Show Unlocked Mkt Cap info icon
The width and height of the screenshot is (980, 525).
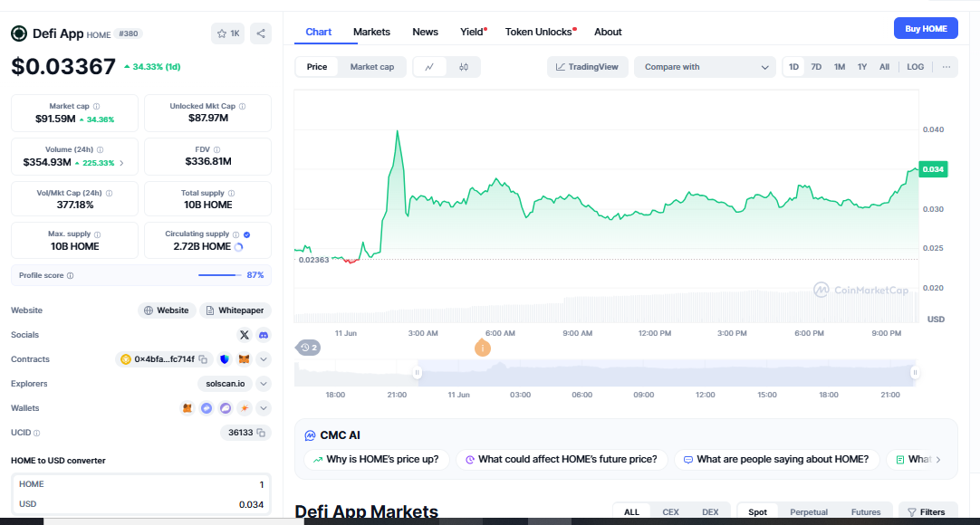coord(243,107)
